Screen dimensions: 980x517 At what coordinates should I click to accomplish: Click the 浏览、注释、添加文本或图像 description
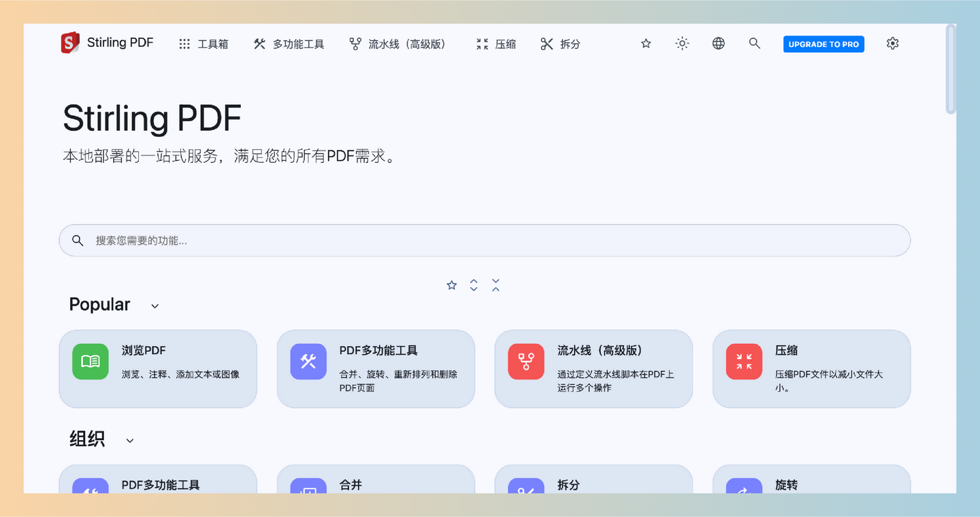click(180, 374)
